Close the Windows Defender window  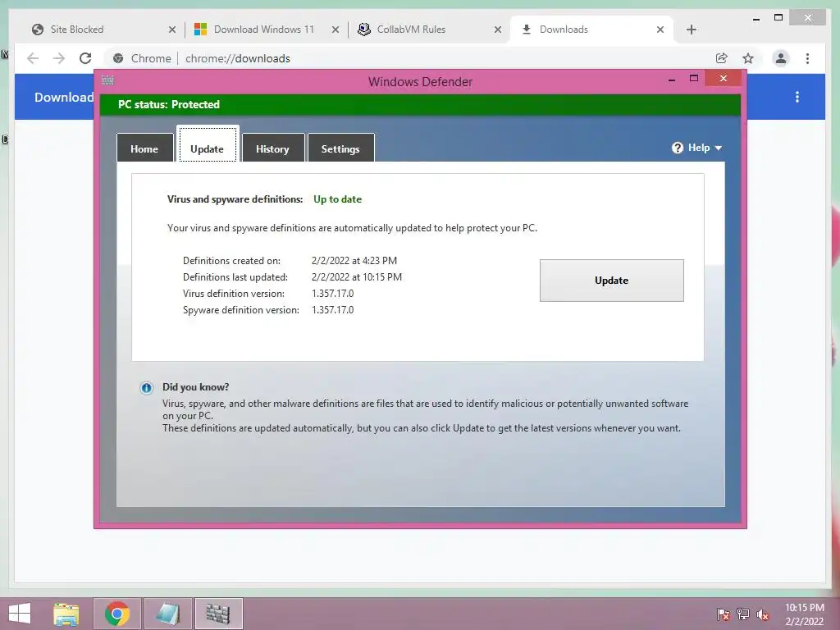click(x=724, y=78)
